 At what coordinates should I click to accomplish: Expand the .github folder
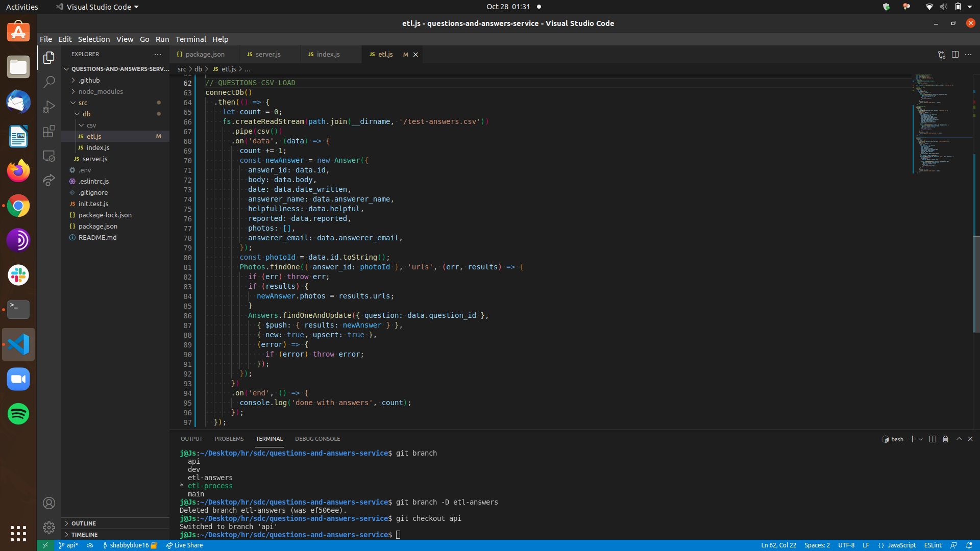(116, 80)
